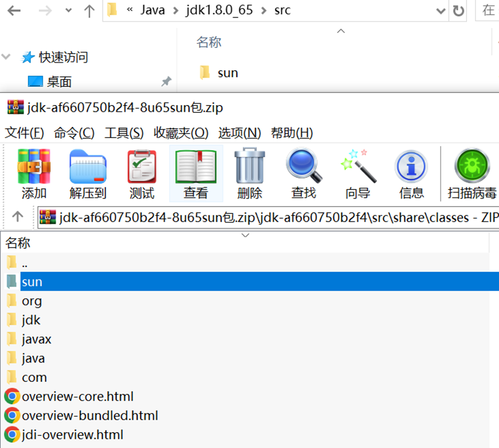The width and height of the screenshot is (499, 448).
Task: Show archive Info (信息) icon
Action: [412, 167]
